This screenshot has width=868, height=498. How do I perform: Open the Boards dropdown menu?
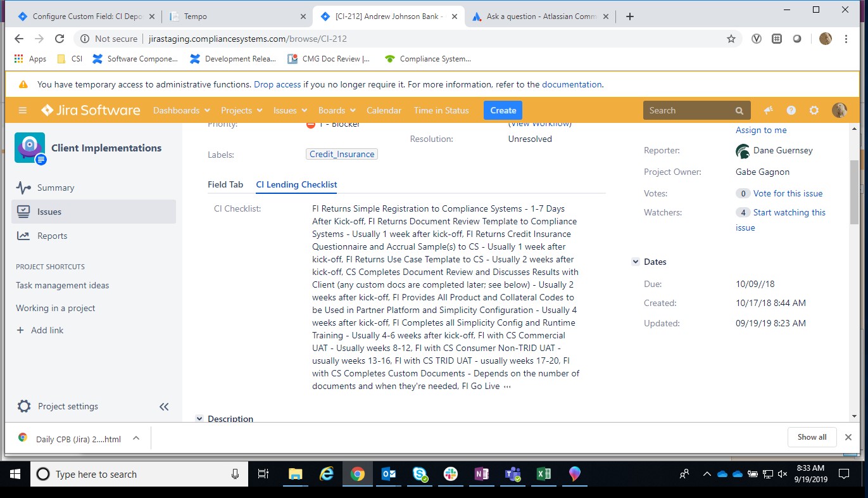pyautogui.click(x=337, y=110)
